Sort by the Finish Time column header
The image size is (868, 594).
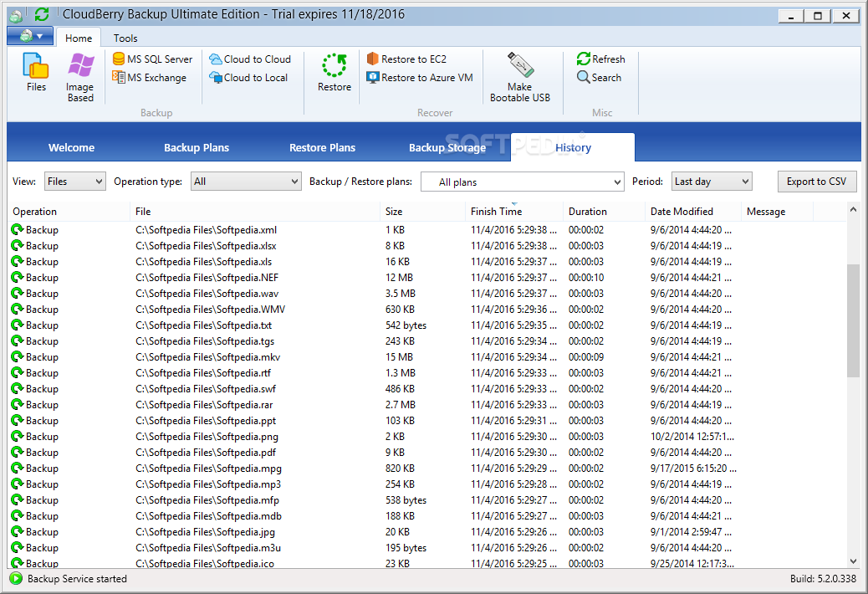(x=513, y=212)
